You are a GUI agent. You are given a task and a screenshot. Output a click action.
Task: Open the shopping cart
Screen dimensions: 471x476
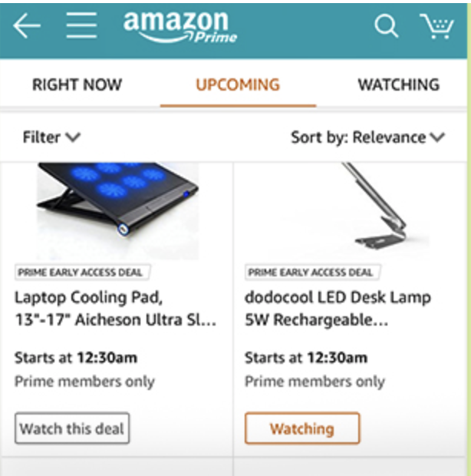pyautogui.click(x=436, y=26)
